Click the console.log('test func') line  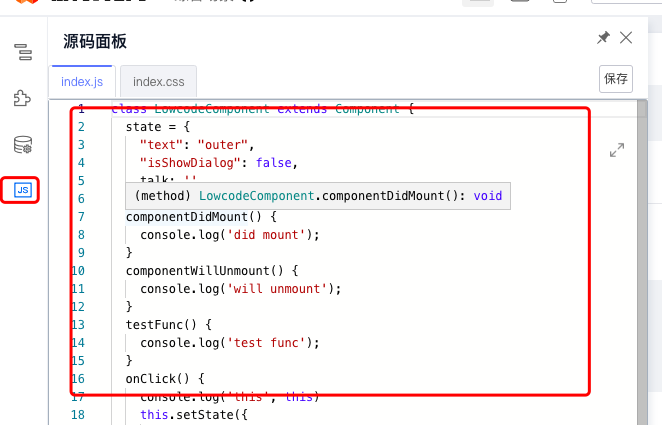[x=230, y=343]
